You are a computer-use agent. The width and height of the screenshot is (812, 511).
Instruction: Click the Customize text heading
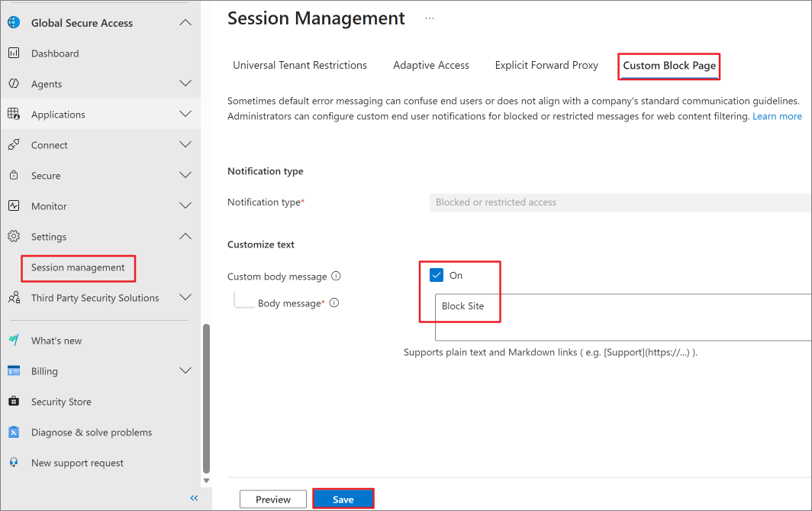click(261, 244)
